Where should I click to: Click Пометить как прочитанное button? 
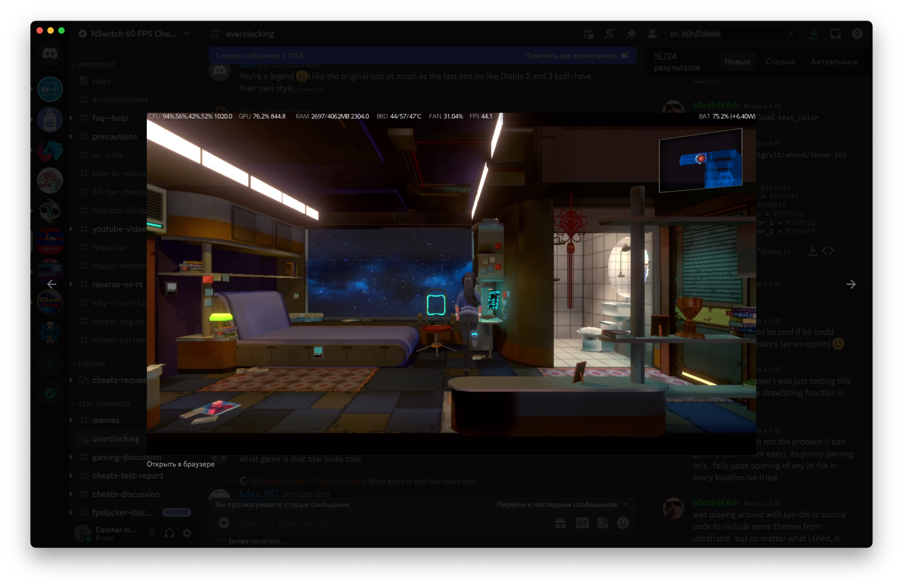coord(576,55)
